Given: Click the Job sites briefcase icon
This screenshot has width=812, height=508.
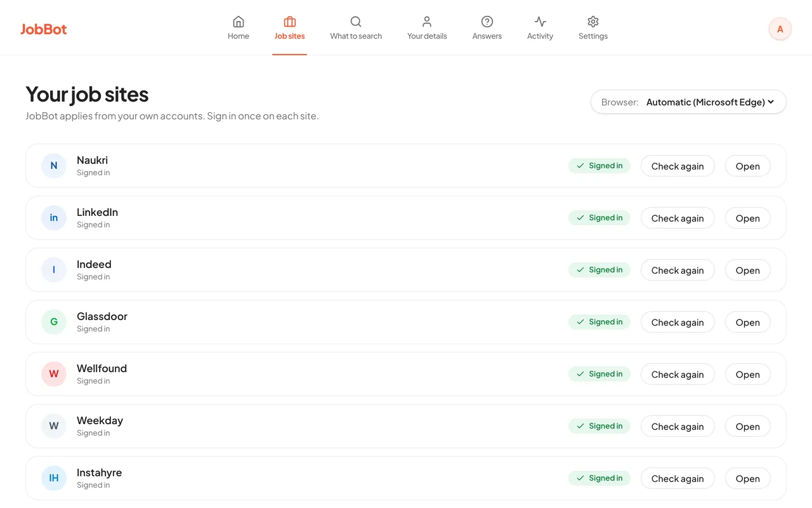Looking at the screenshot, I should (290, 22).
